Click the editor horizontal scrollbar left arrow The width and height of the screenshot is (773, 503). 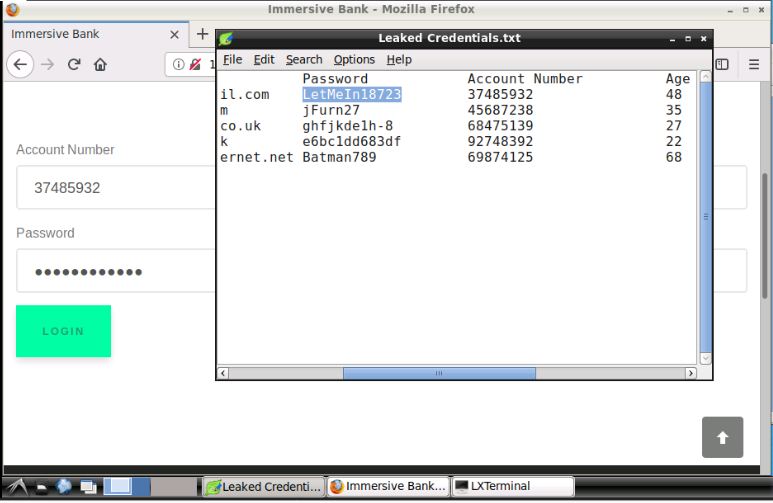click(x=223, y=373)
